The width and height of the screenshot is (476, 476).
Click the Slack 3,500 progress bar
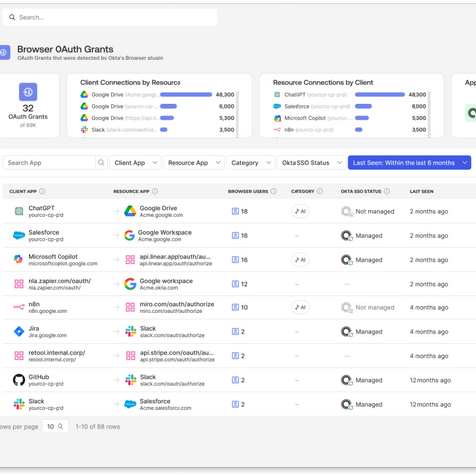tap(164, 130)
